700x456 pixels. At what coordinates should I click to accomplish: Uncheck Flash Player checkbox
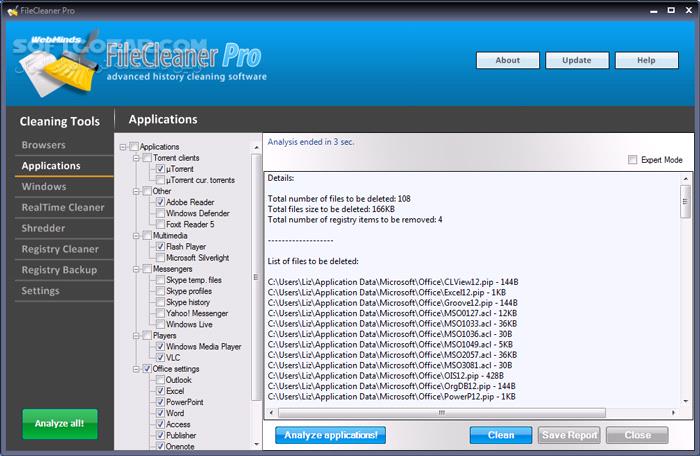pyautogui.click(x=160, y=247)
